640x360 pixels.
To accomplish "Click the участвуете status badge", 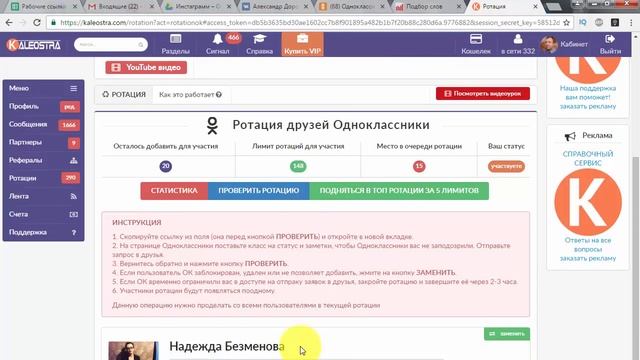I will [506, 166].
